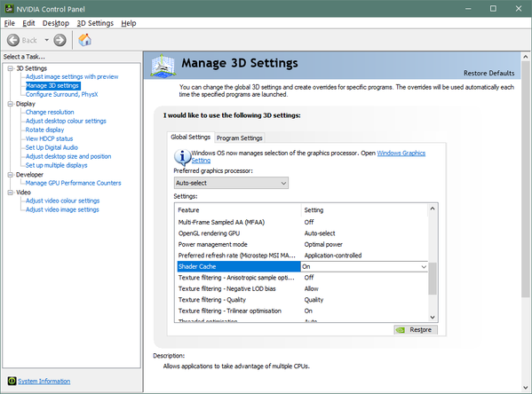
Task: Click the NVIDIA Control Panel title icon
Action: [9, 9]
